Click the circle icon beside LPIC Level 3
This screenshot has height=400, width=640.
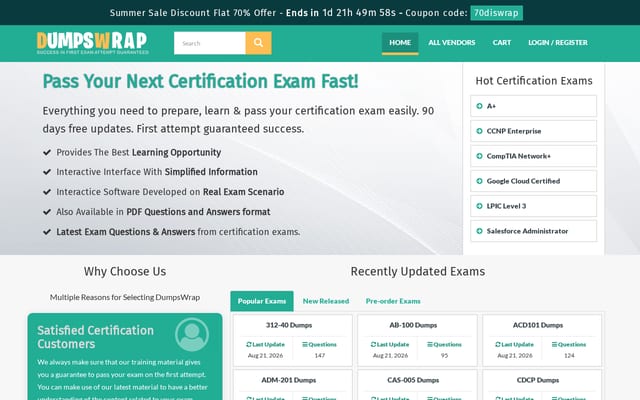[x=479, y=206]
